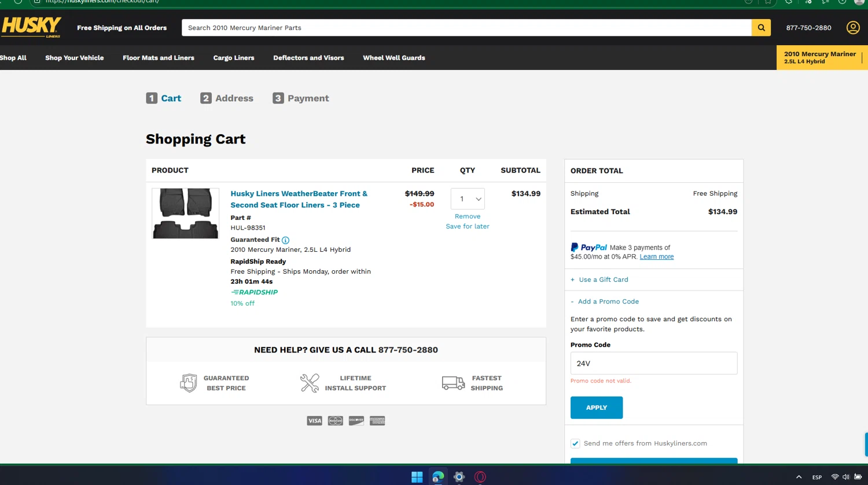Open the Husky Liners WeatherBeater product link
This screenshot has width=868, height=485.
(x=299, y=199)
